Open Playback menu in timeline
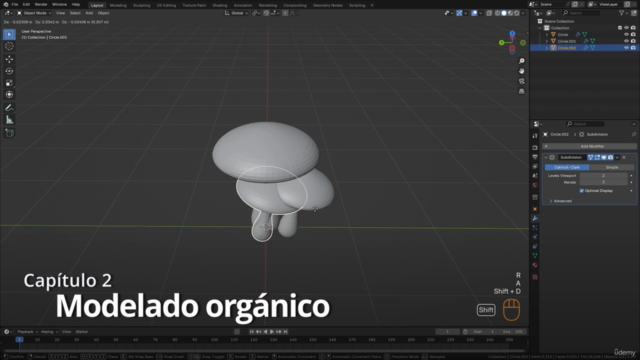This screenshot has height=360, width=640. pos(27,332)
